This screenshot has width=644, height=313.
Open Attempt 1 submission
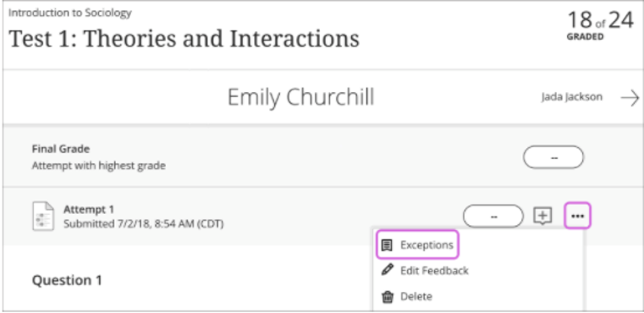click(89, 210)
